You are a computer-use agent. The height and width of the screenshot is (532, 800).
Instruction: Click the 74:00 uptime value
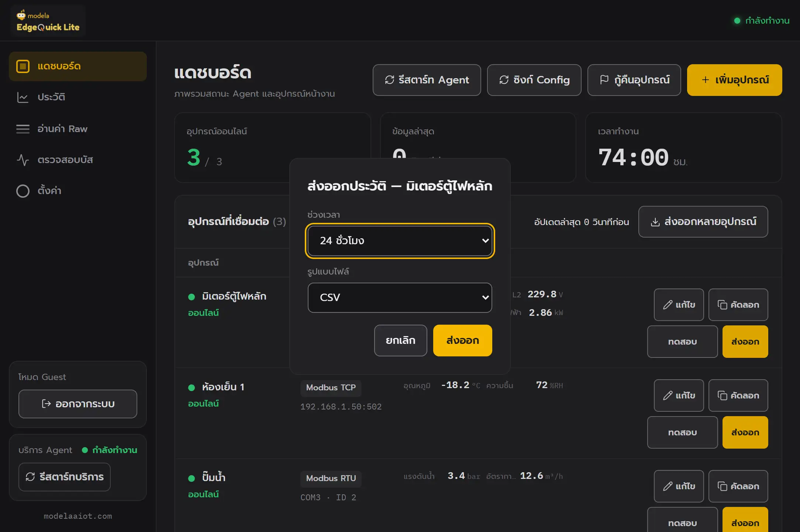coord(634,158)
